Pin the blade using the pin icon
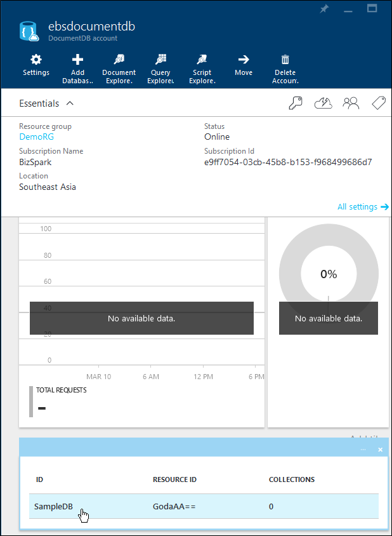This screenshot has height=536, width=392. 323,10
